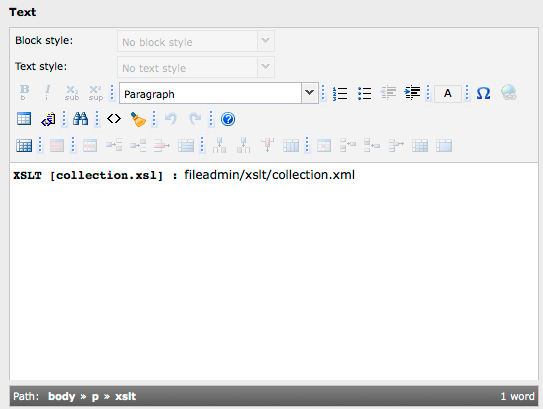Insert a new table

coord(24,119)
